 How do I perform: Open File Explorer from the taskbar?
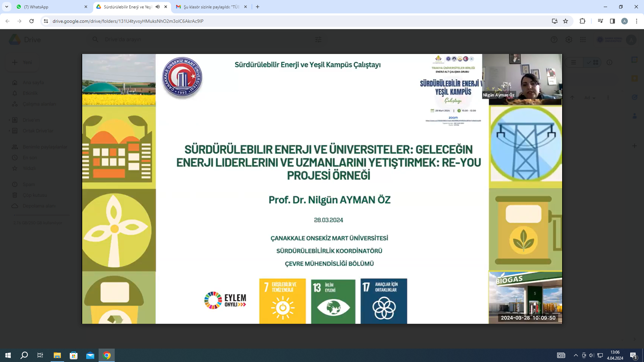point(57,355)
